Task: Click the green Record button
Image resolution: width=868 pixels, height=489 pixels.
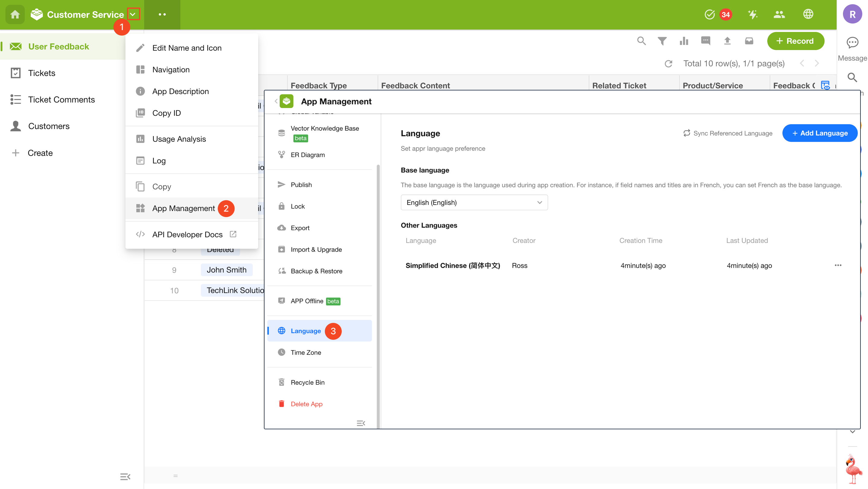Action: point(795,41)
